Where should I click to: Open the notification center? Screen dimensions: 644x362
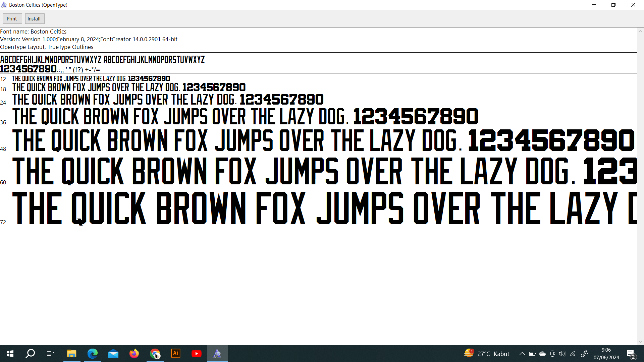(631, 354)
